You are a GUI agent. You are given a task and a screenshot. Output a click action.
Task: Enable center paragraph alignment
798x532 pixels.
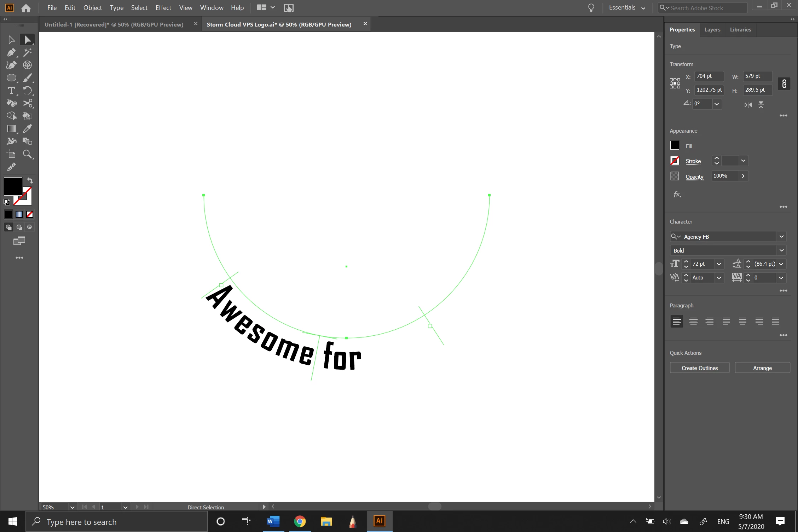693,321
